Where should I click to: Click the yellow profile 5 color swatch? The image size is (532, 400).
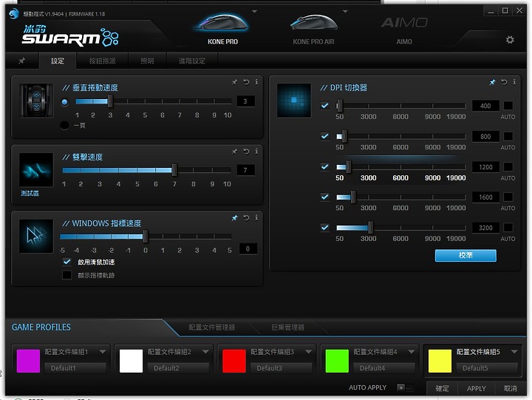coord(440,361)
